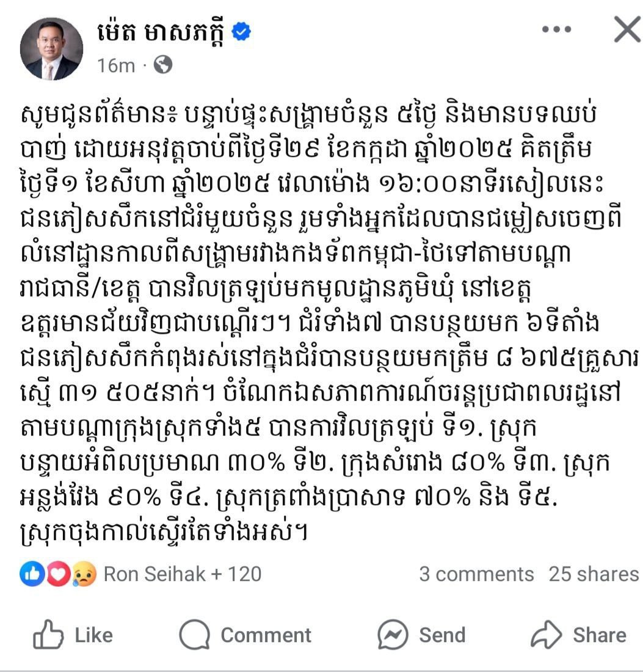The width and height of the screenshot is (643, 672).
Task: Click the outlined thumbs-up Like icon
Action: click(49, 635)
